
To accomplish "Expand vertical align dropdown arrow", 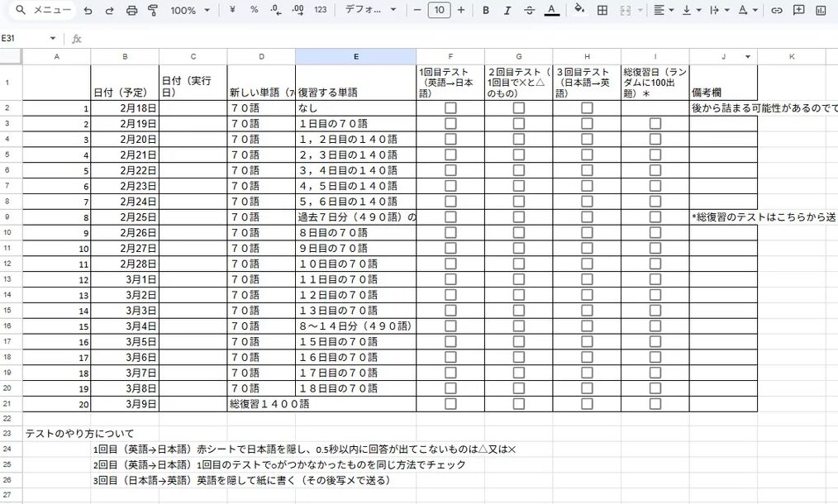I will pyautogui.click(x=699, y=10).
